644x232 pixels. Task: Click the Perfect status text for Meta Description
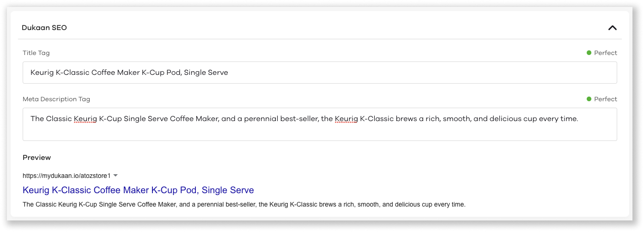605,99
